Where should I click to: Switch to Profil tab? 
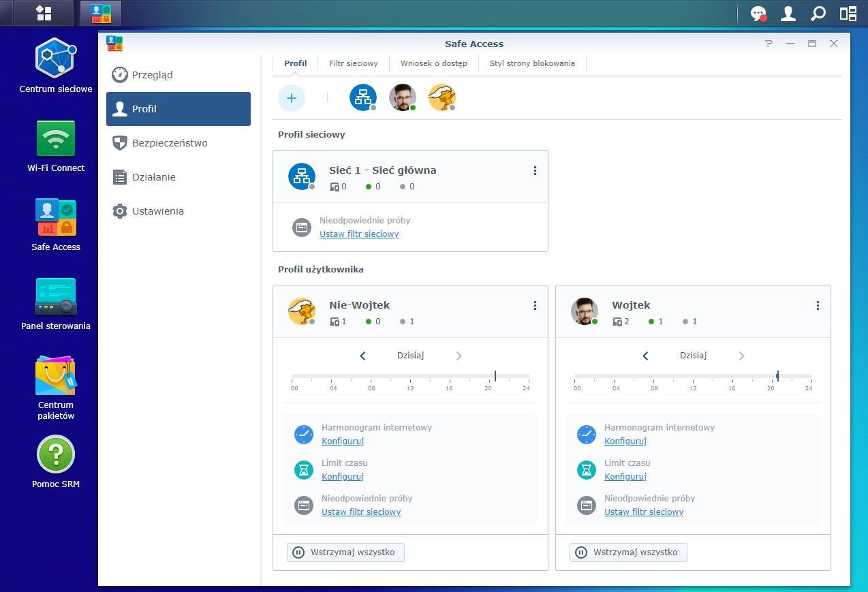(296, 63)
